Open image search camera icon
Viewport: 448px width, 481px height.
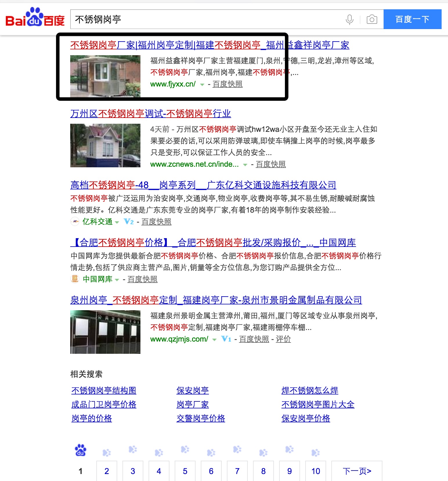[372, 19]
